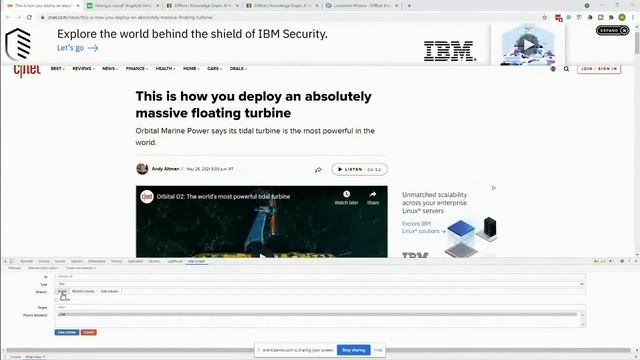Expand the Cars menu in CNET navigation
The image size is (640, 360).
(x=214, y=69)
